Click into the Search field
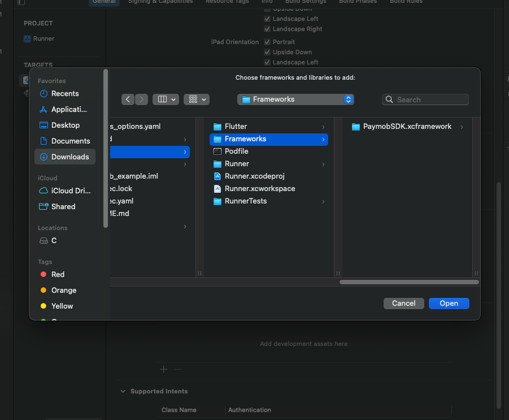This screenshot has width=509, height=420. pos(425,99)
